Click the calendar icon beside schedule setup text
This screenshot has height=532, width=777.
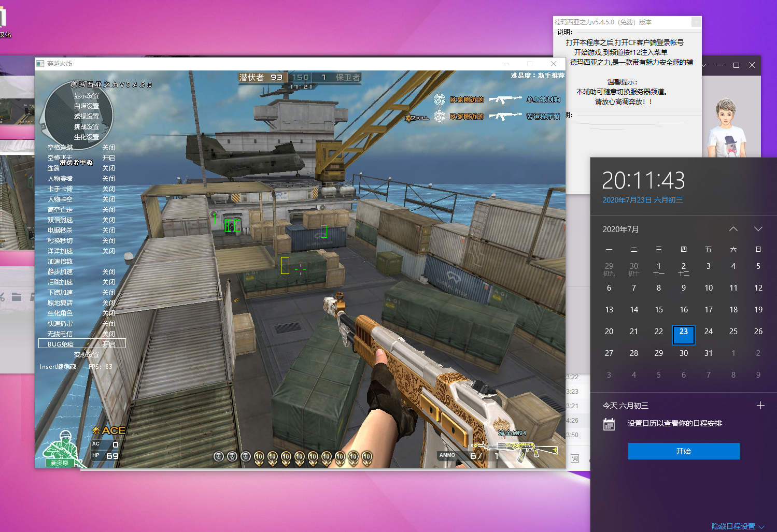[609, 424]
